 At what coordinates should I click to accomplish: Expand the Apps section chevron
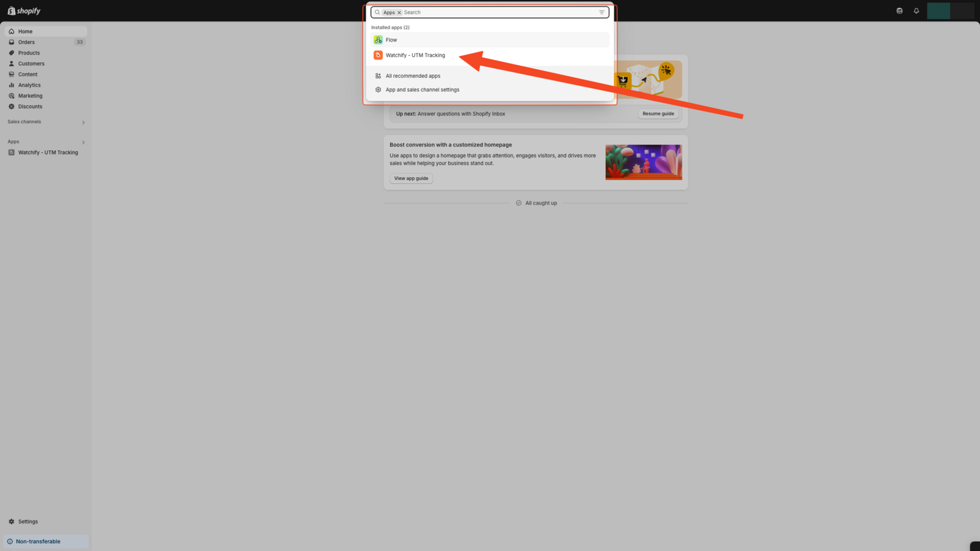[83, 142]
